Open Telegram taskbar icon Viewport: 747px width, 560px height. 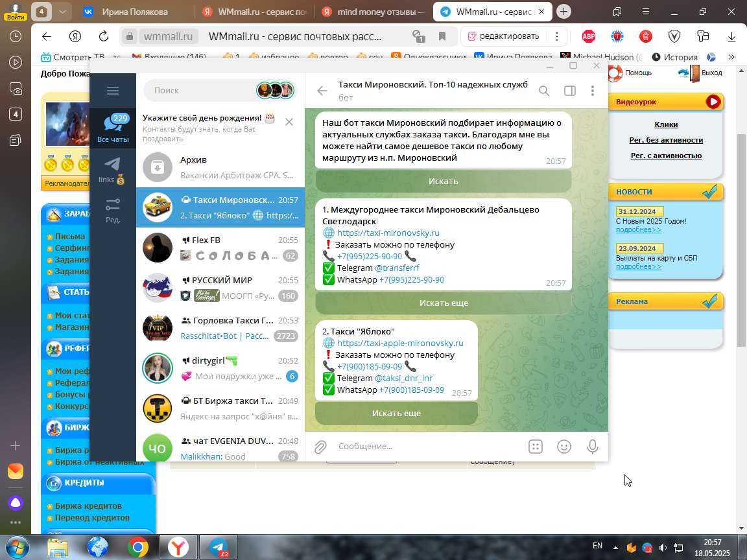(x=218, y=548)
